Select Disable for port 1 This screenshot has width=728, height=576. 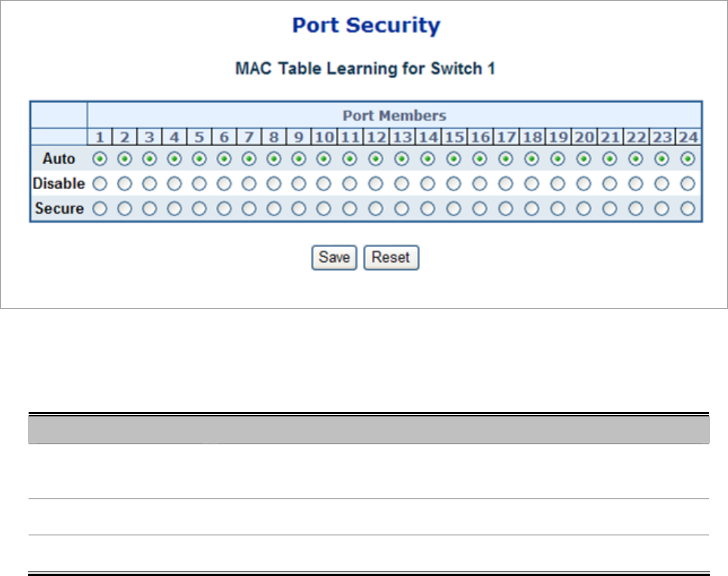[x=99, y=183]
